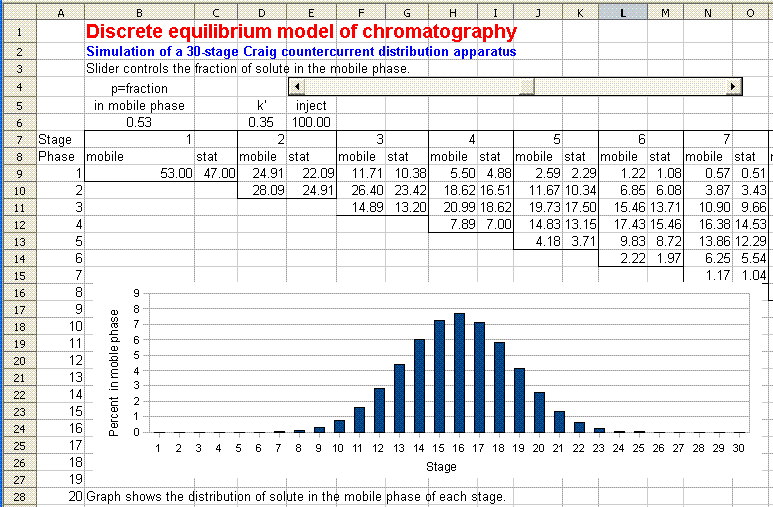This screenshot has width=773, height=507.
Task: Click the slider thumb on the scrollbar
Action: pos(526,87)
